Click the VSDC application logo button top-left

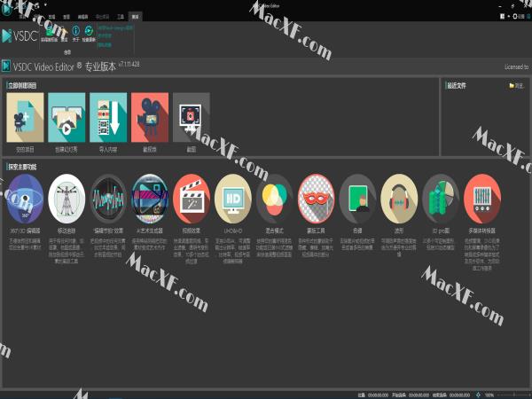click(x=6, y=10)
